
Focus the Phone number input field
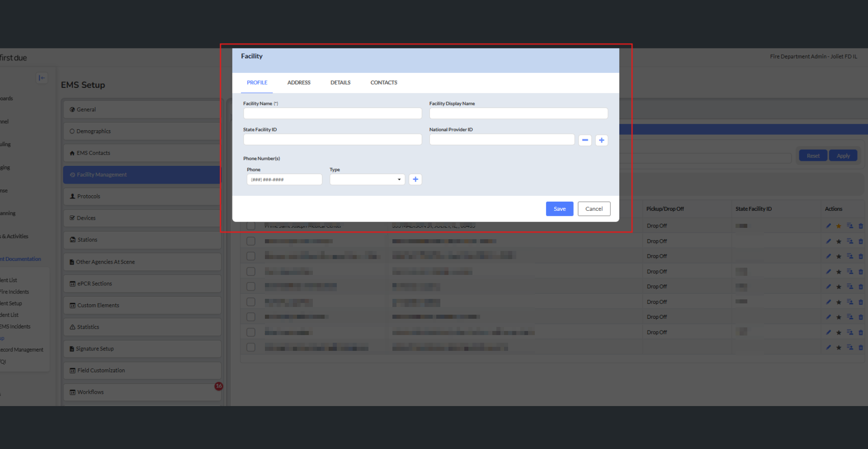284,180
